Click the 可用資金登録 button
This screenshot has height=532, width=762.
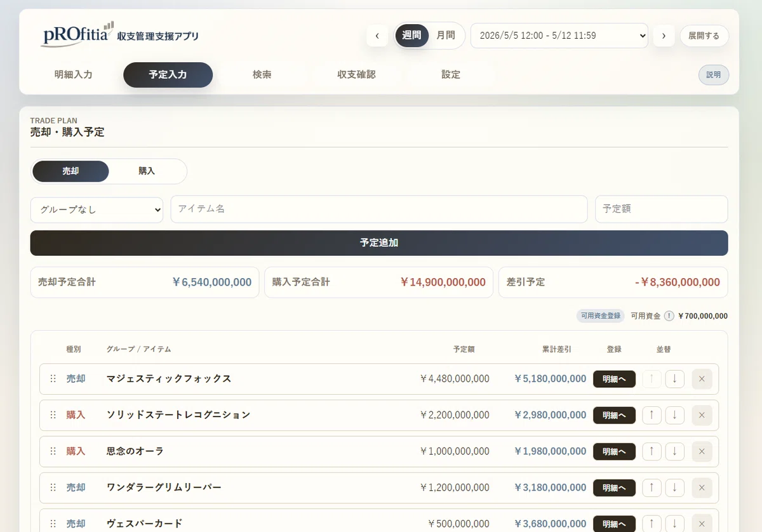pyautogui.click(x=601, y=316)
